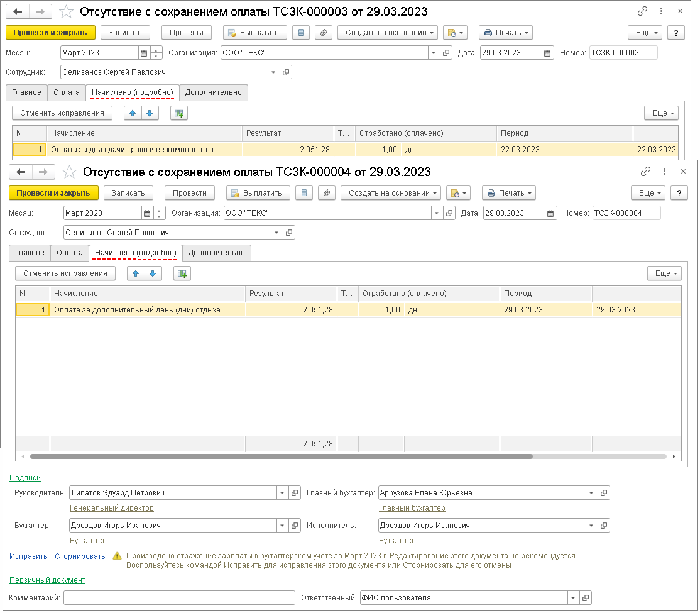This screenshot has width=700, height=613.
Task: Go forward arrow in ТСЗК-000004 window
Action: click(x=43, y=172)
